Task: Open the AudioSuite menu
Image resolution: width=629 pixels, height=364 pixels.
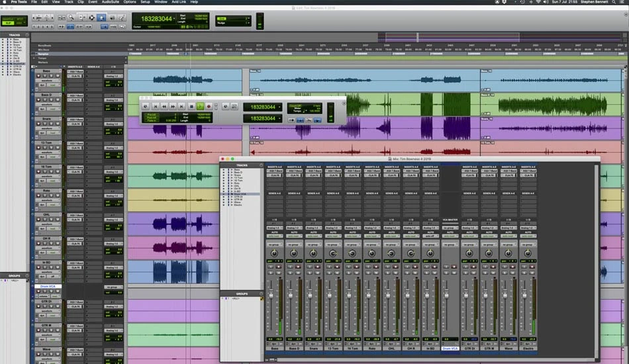Action: pos(111,2)
